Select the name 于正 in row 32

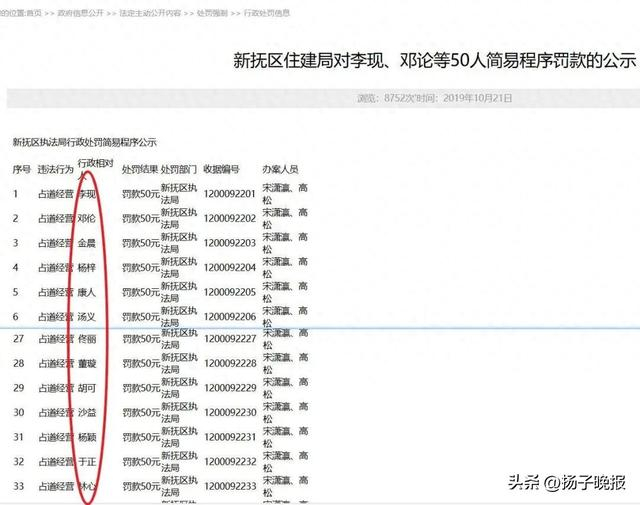[x=87, y=461]
